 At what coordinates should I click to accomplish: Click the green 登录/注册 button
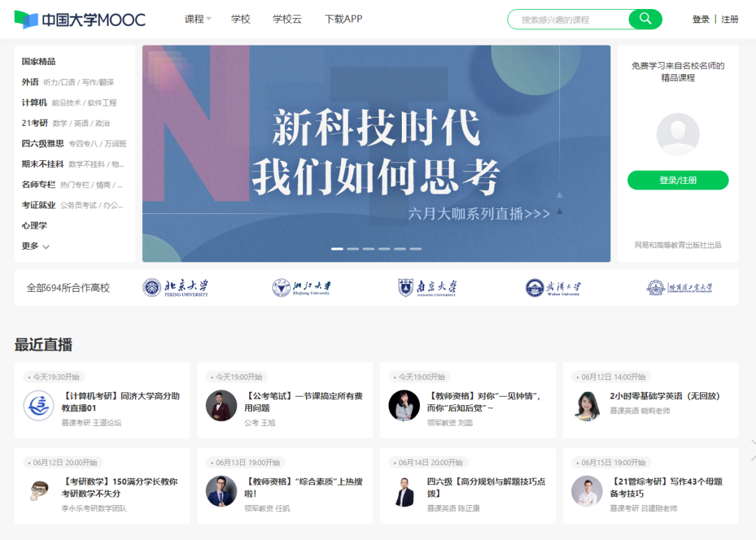(678, 180)
